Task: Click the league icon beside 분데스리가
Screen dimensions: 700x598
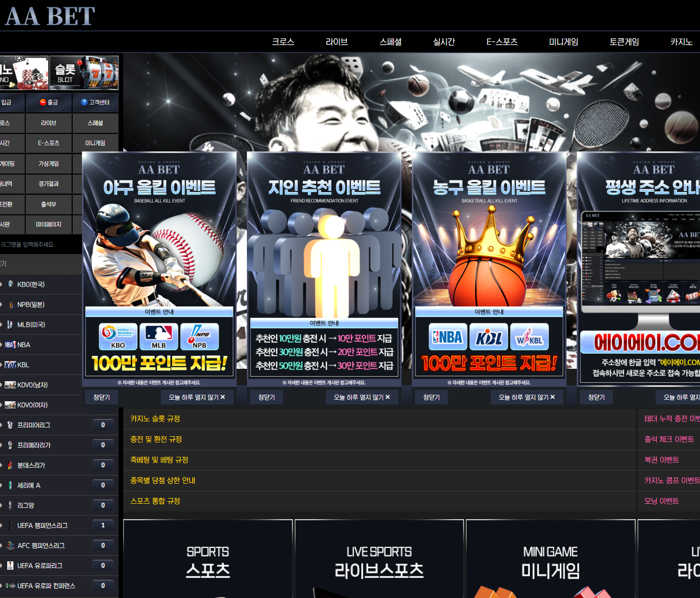Action: pos(10,466)
